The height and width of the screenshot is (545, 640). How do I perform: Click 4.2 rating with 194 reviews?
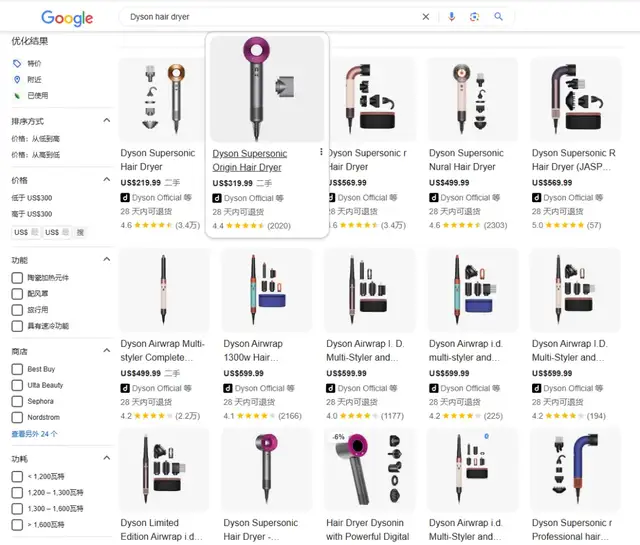pos(569,416)
